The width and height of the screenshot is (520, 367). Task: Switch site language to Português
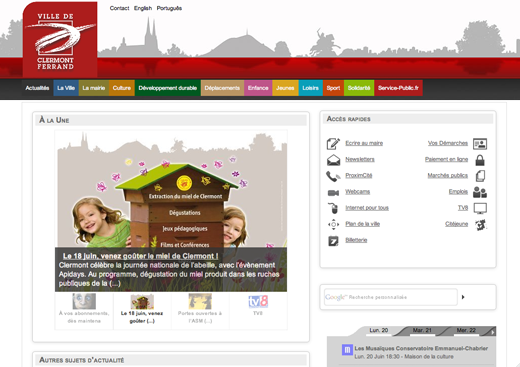coord(169,8)
